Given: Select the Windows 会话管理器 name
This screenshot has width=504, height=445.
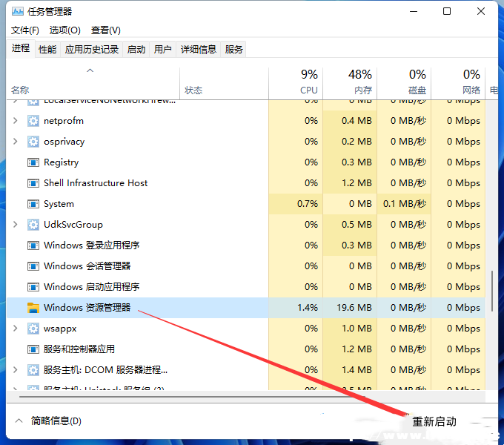Looking at the screenshot, I should point(87,266).
